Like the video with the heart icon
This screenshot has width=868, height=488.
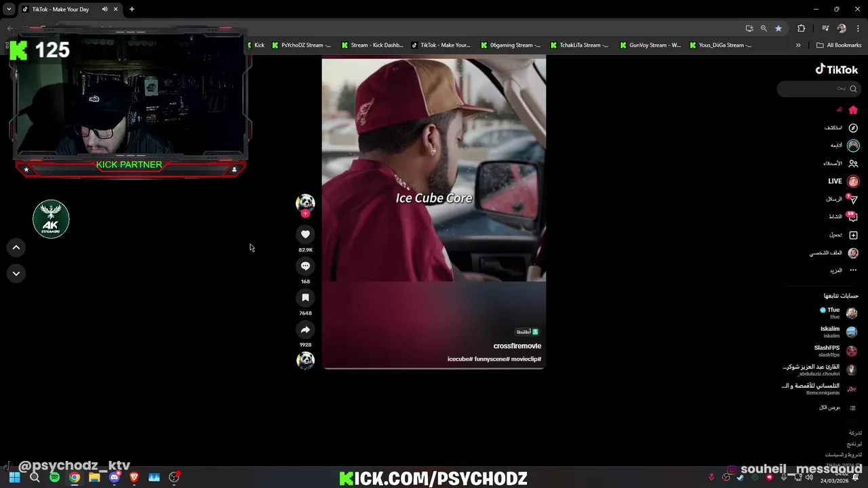click(305, 235)
